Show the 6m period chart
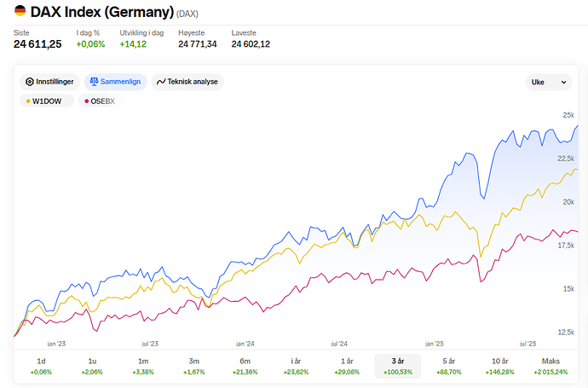Screen dimensions: 588x388 tap(245, 366)
